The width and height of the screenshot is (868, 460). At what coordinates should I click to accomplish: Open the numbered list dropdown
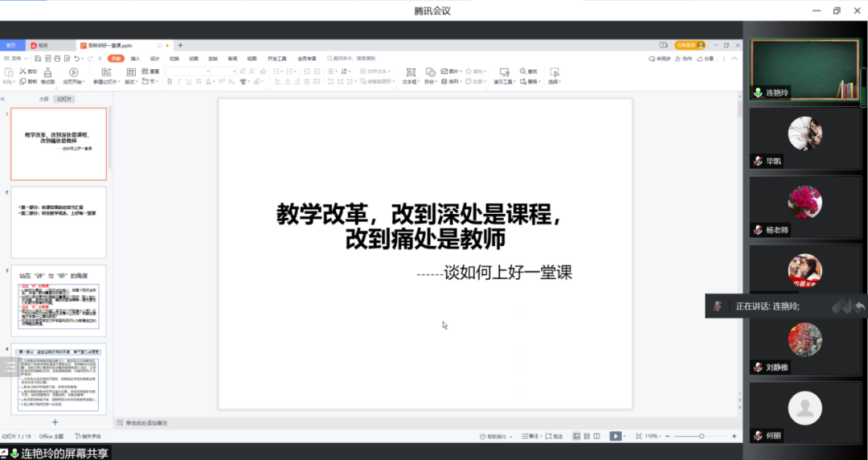click(295, 72)
